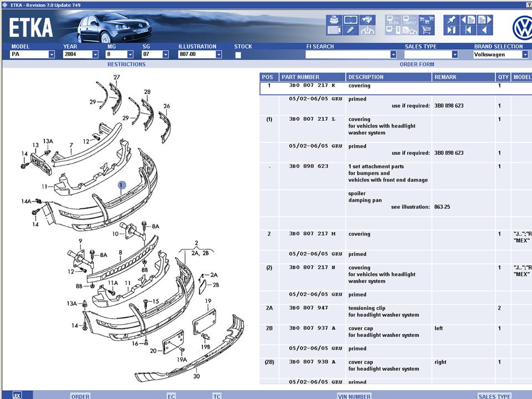532x399 pixels.
Task: Jump to first with skip-back icon
Action: point(468,30)
